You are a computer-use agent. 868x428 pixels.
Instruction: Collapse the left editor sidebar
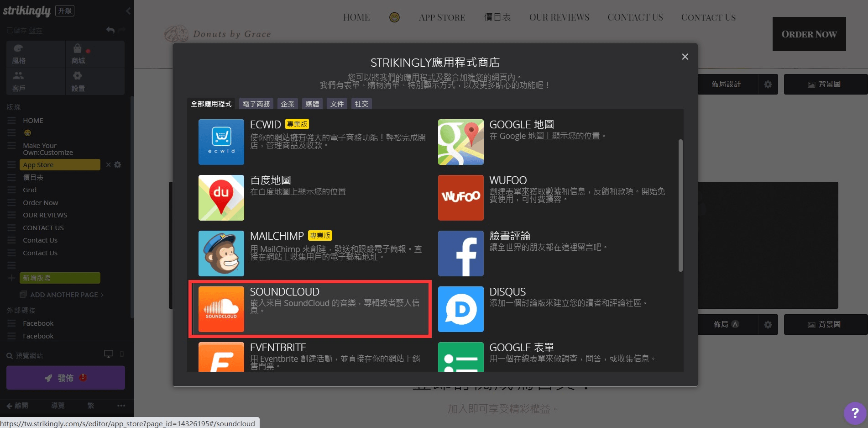(x=128, y=11)
